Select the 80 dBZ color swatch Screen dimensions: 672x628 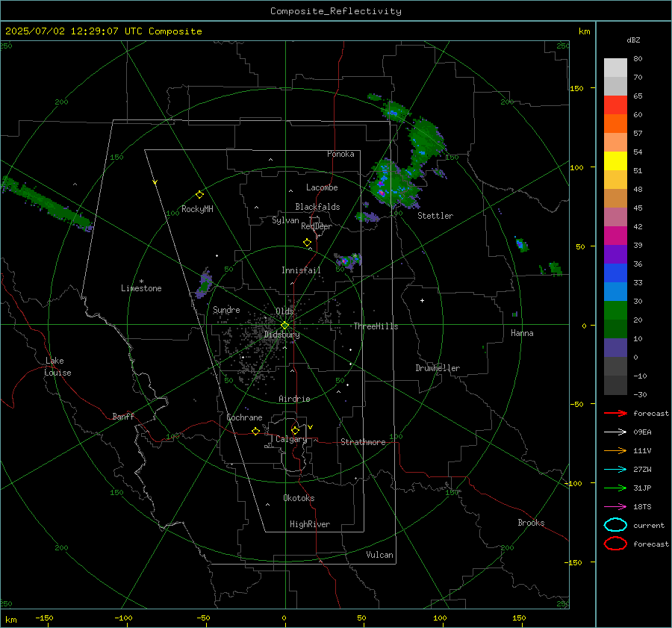615,68
